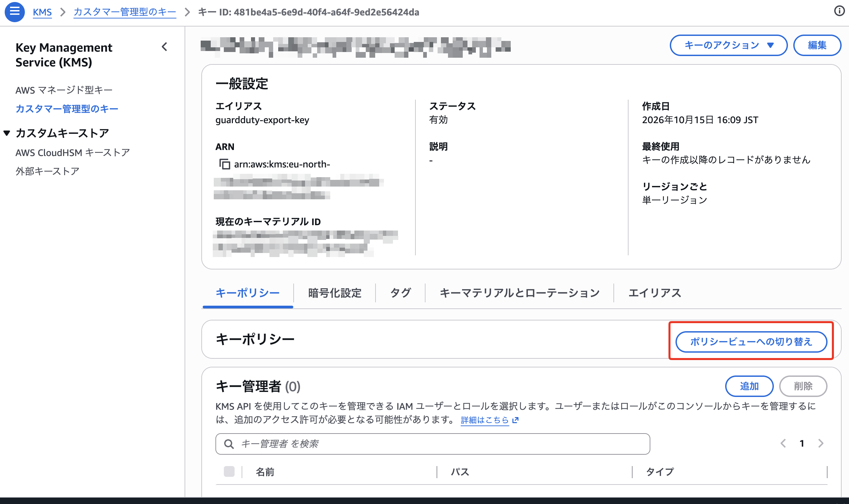This screenshot has width=849, height=504.
Task: Open カスタマー管理型のキー breadcrumb link
Action: [x=124, y=12]
